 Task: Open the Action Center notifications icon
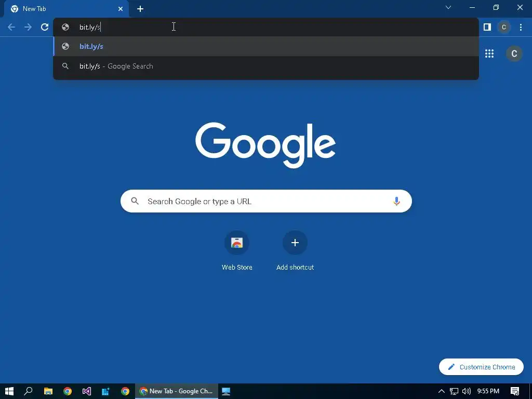point(515,391)
